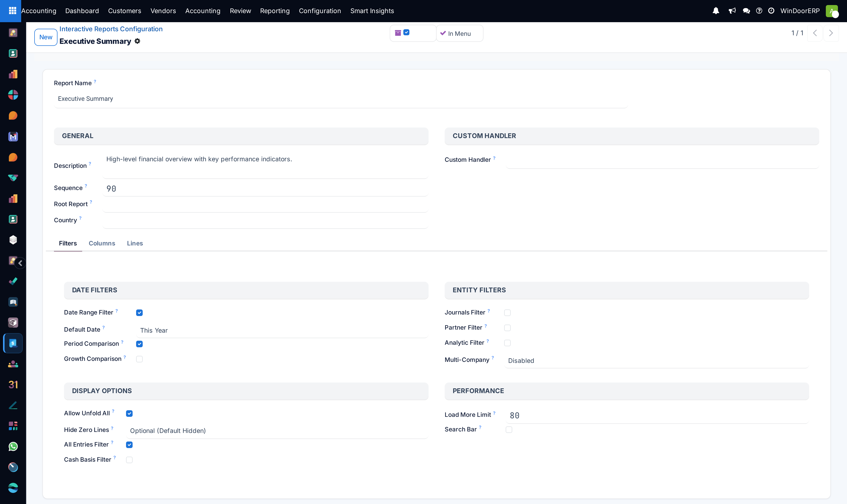This screenshot has width=847, height=504.
Task: Open the checkmark tasks app in sidebar
Action: [13, 281]
